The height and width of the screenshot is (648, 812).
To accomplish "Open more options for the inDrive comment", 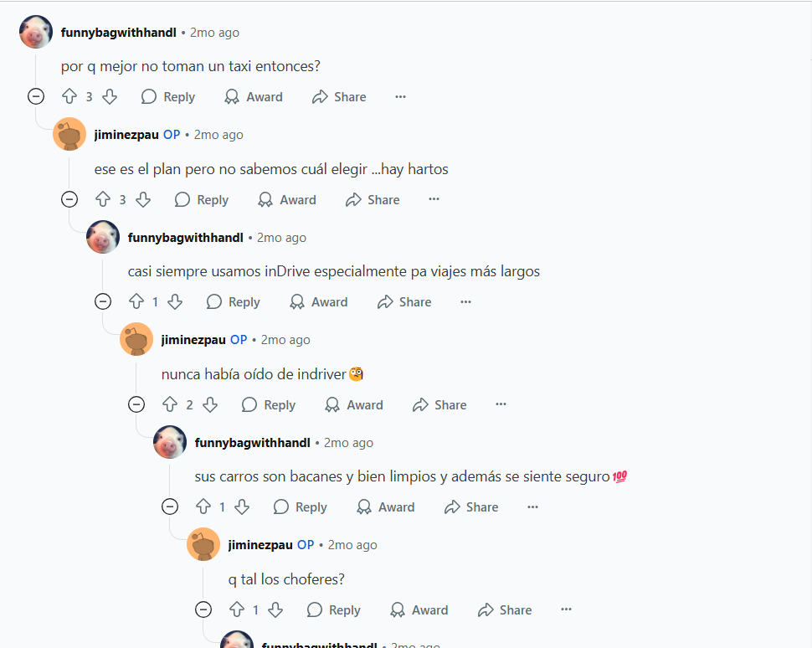I will 465,302.
